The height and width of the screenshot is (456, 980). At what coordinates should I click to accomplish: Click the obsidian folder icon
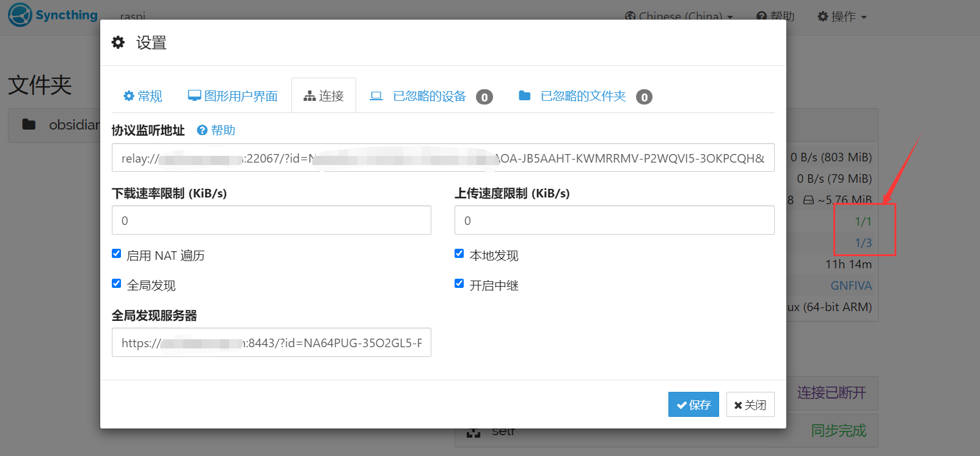tap(29, 125)
